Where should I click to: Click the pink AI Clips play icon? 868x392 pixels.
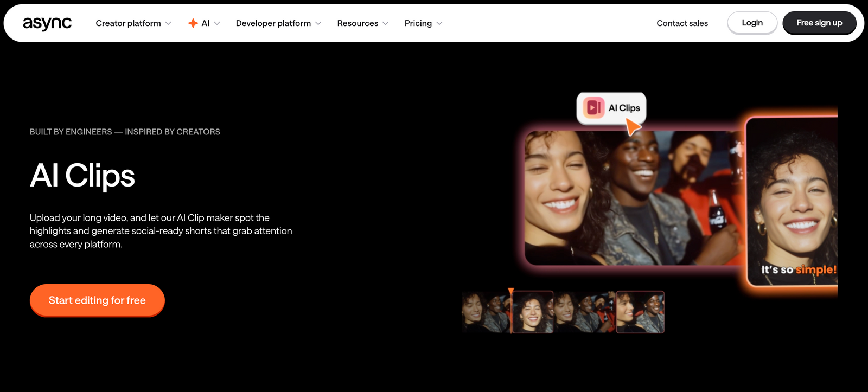click(593, 107)
